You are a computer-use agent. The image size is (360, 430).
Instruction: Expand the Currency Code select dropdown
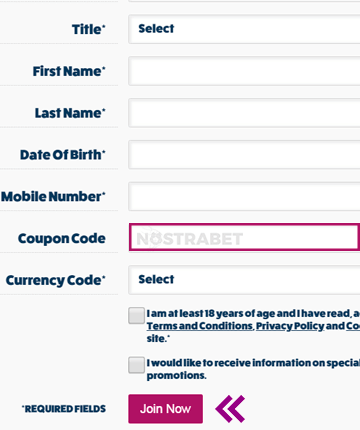244,280
